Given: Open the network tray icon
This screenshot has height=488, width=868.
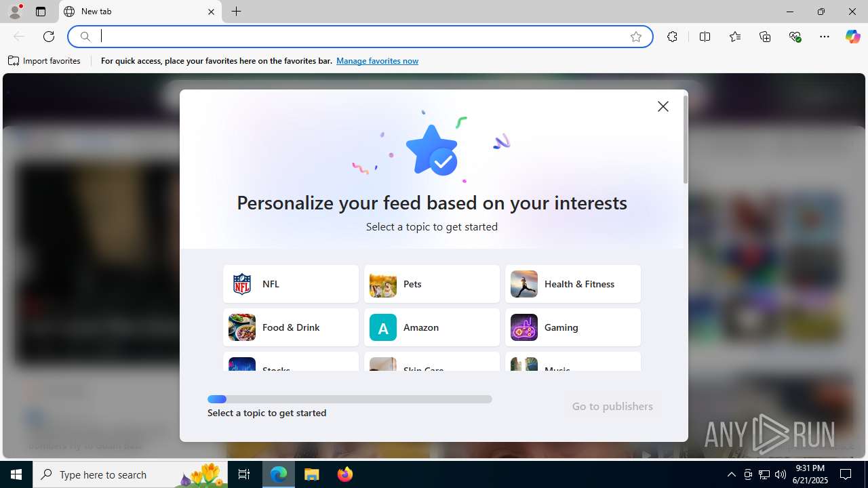Looking at the screenshot, I should point(764,474).
